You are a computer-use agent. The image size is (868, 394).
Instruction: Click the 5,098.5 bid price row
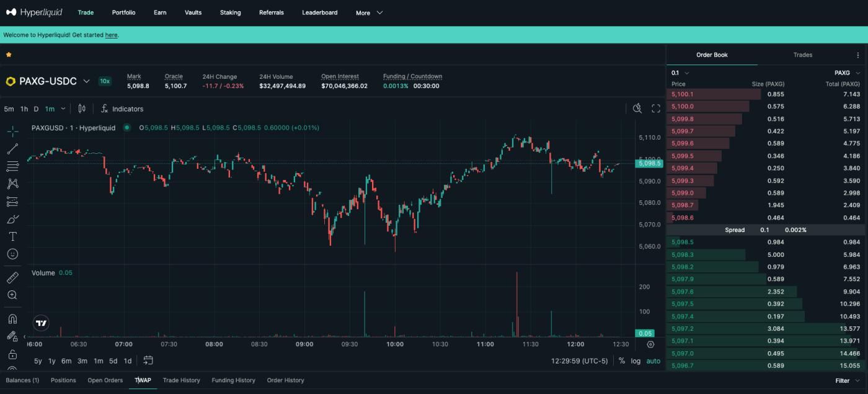(x=682, y=242)
